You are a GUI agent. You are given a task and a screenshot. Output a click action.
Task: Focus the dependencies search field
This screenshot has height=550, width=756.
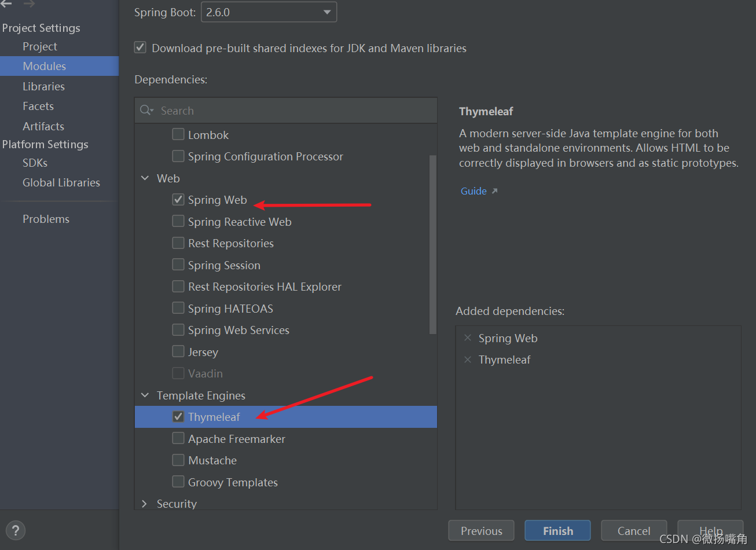tap(286, 111)
